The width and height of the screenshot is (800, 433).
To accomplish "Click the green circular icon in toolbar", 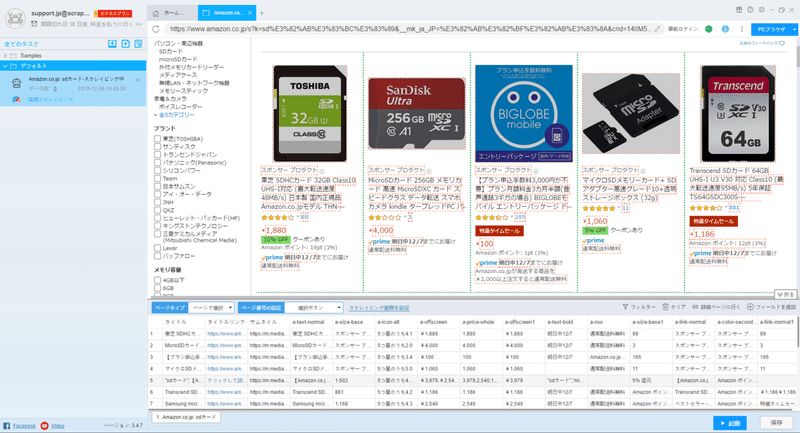I will point(709,29).
